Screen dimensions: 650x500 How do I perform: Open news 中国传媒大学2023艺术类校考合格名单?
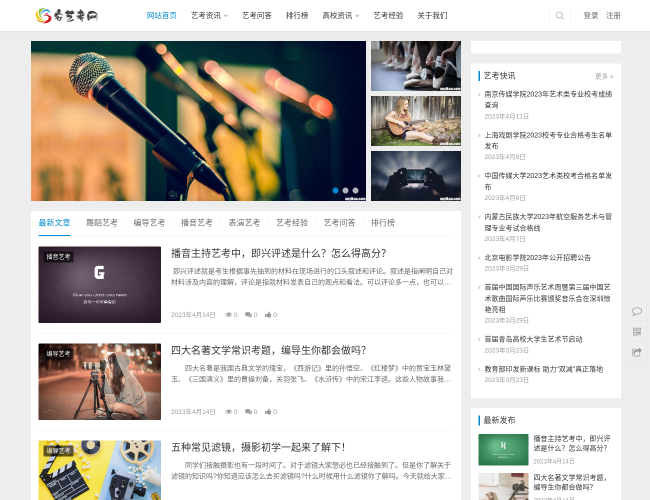[x=548, y=181]
